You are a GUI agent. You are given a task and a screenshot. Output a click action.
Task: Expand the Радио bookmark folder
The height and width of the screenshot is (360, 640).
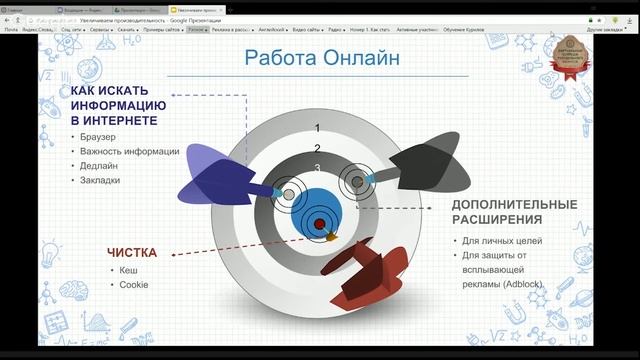pos(336,30)
